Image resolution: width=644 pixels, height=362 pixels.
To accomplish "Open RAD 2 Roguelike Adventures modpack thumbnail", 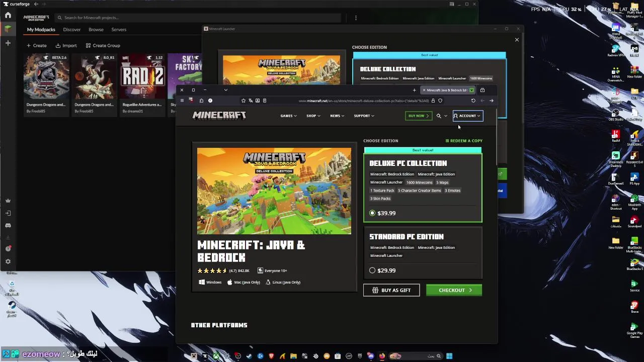I will click(142, 76).
